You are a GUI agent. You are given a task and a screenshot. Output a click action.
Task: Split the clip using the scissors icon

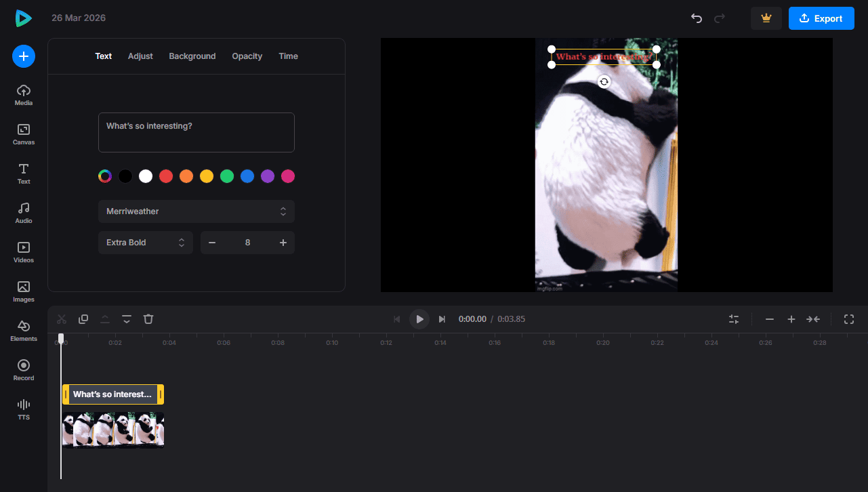(x=61, y=319)
